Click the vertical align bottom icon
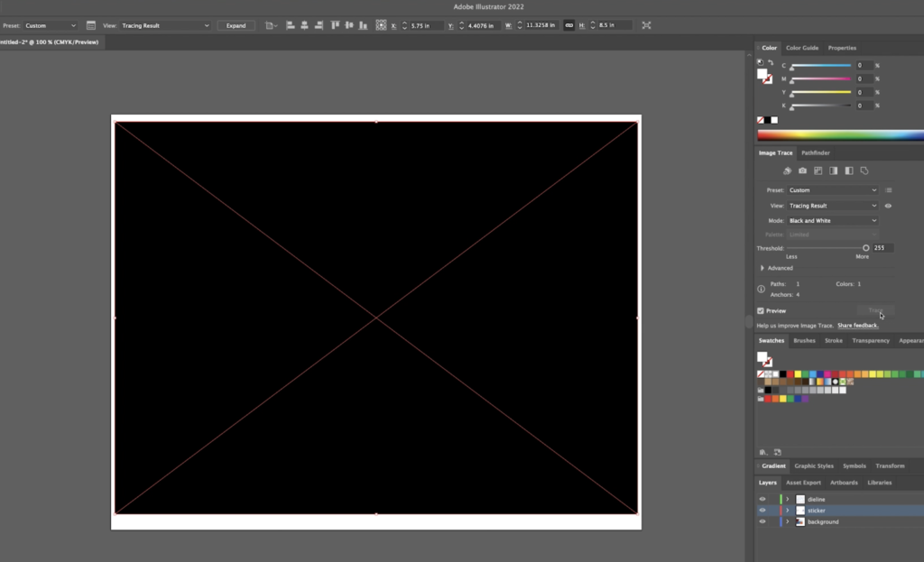This screenshot has width=924, height=562. click(x=363, y=25)
